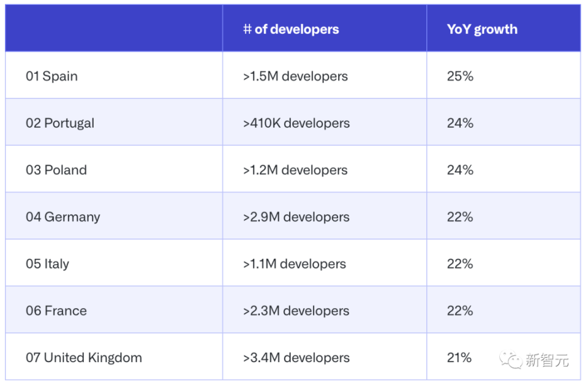Viewport: 588px width, 386px height.
Task: Click the WeChat logo icon in watermark
Action: 510,360
